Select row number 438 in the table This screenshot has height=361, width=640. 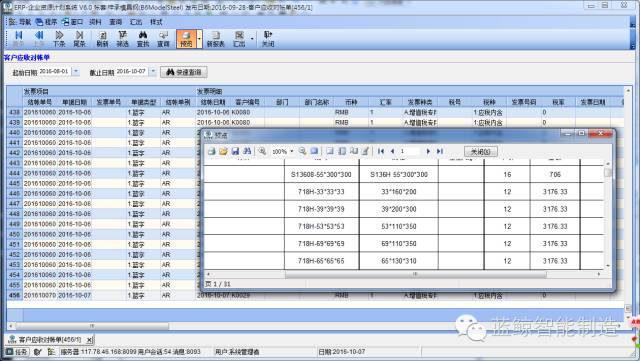(x=14, y=112)
